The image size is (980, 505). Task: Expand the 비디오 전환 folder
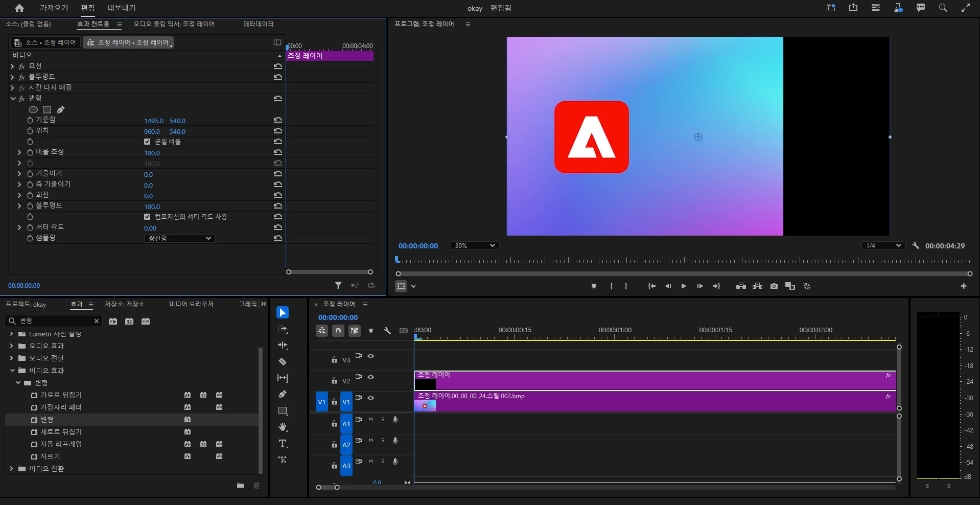pos(12,469)
